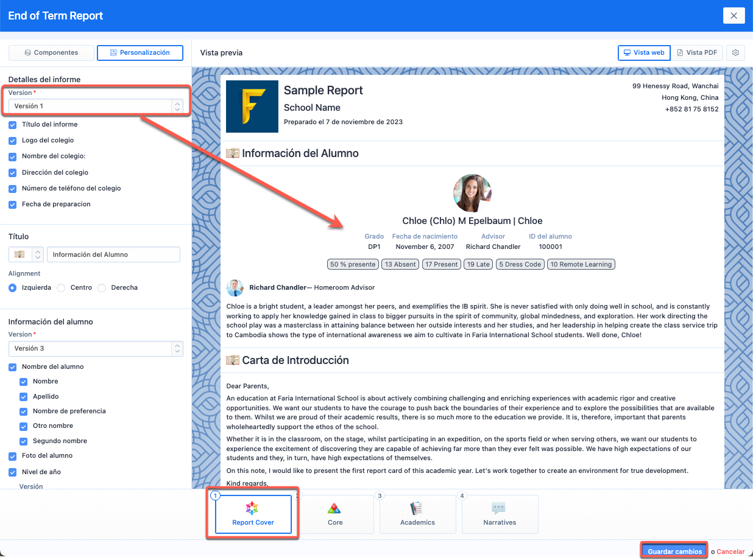Click the Información del Alumno title field

pos(113,254)
